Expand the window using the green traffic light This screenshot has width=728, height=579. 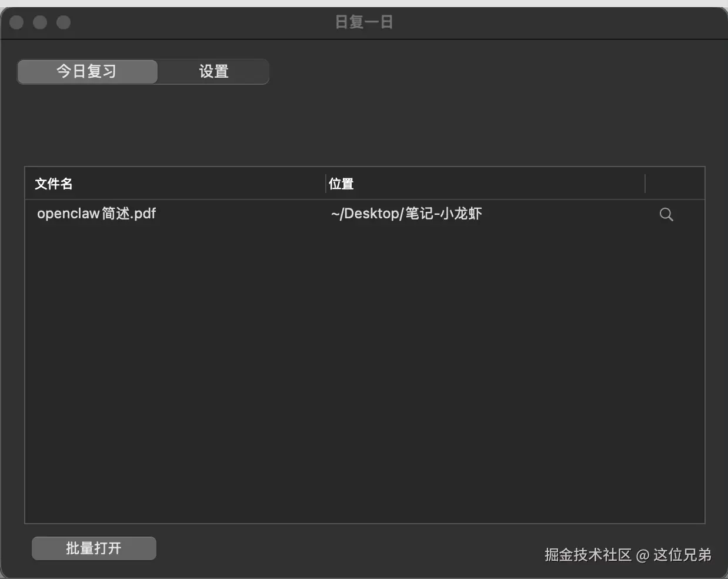[x=64, y=22]
